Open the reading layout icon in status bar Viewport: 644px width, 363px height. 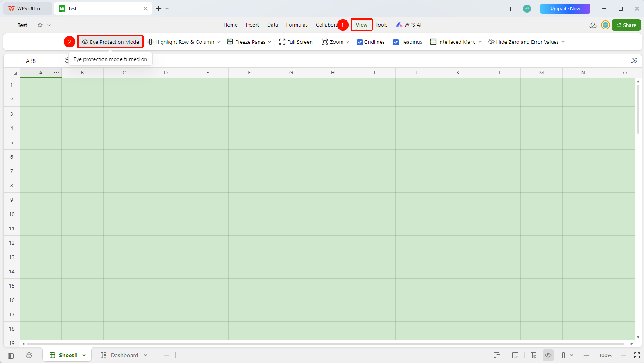coord(497,355)
